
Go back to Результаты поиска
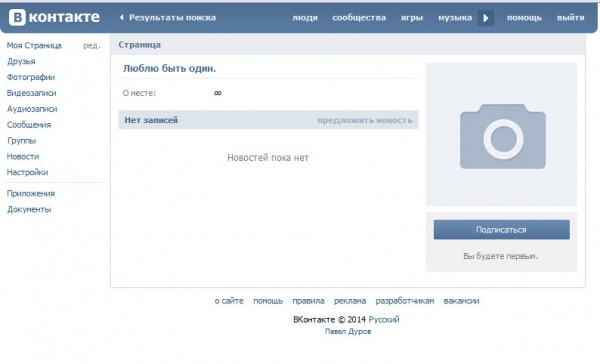tap(168, 18)
